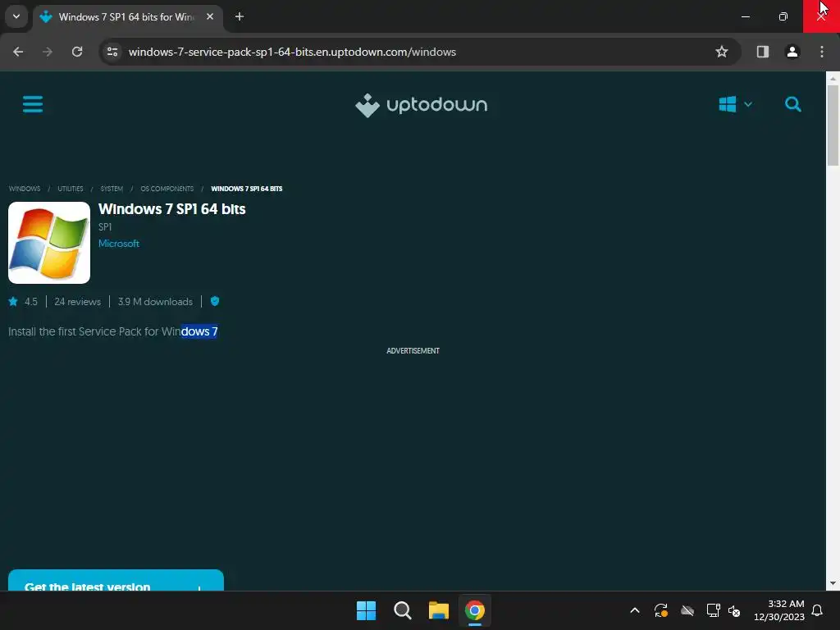
Task: Open the network status tray icon
Action: (713, 610)
